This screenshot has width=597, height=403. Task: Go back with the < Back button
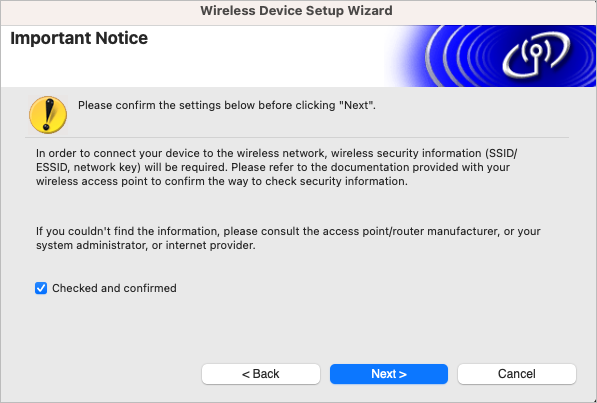[x=261, y=374]
